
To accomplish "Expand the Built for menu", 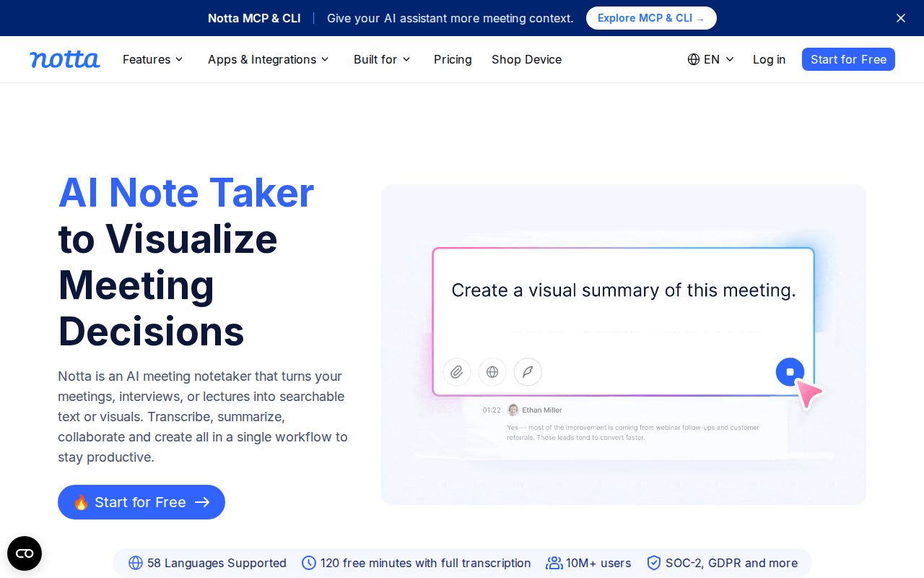I will (382, 59).
